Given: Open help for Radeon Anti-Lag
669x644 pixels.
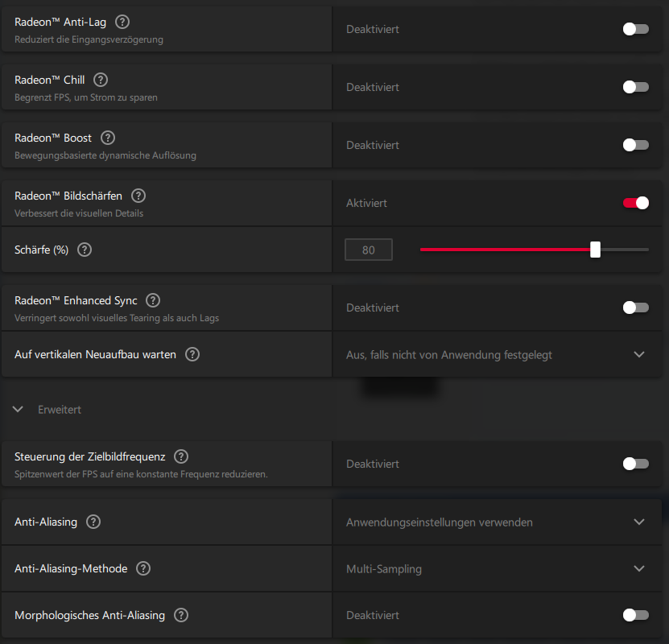Looking at the screenshot, I should 122,22.
